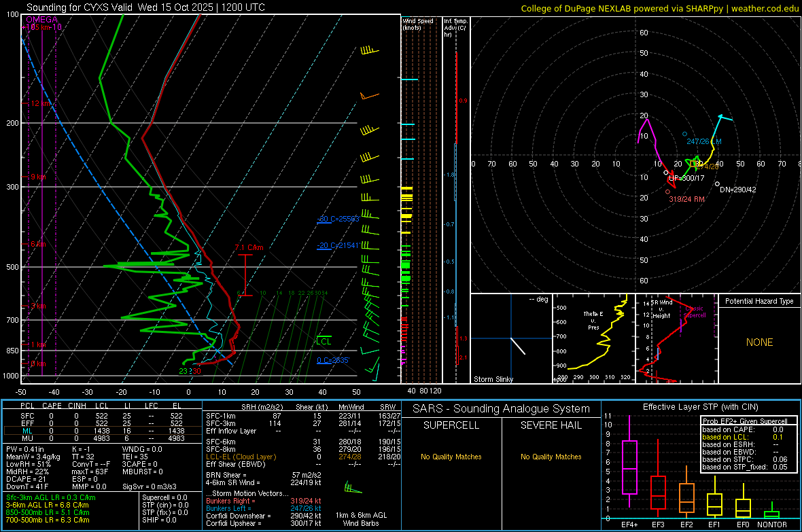This screenshot has width=802, height=532.
Task: Click the SFC-1km SRH row
Action: click(303, 416)
